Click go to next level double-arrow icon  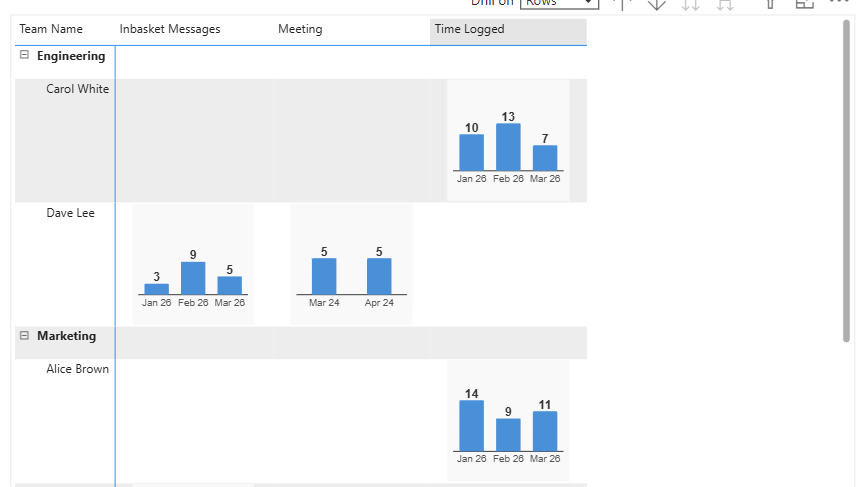click(x=691, y=4)
